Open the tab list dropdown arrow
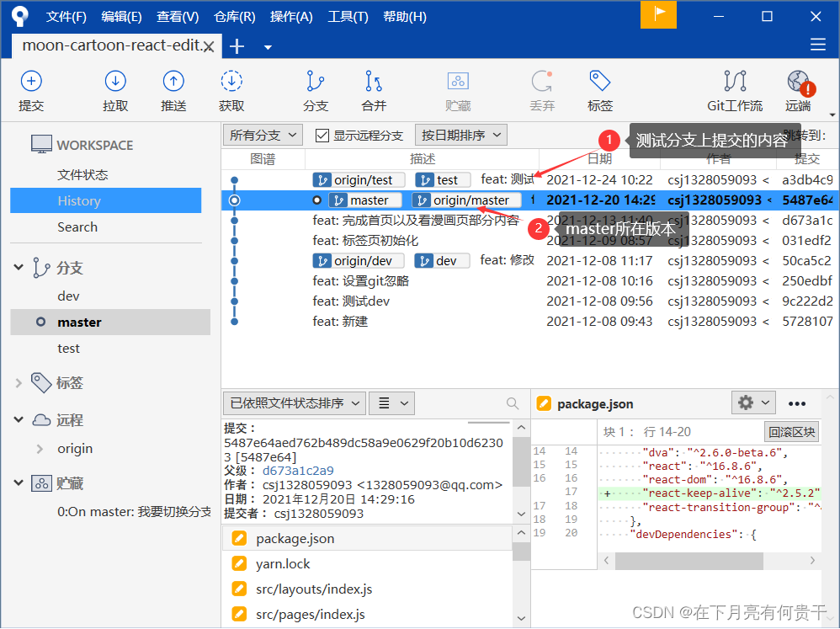840x629 pixels. [x=268, y=47]
